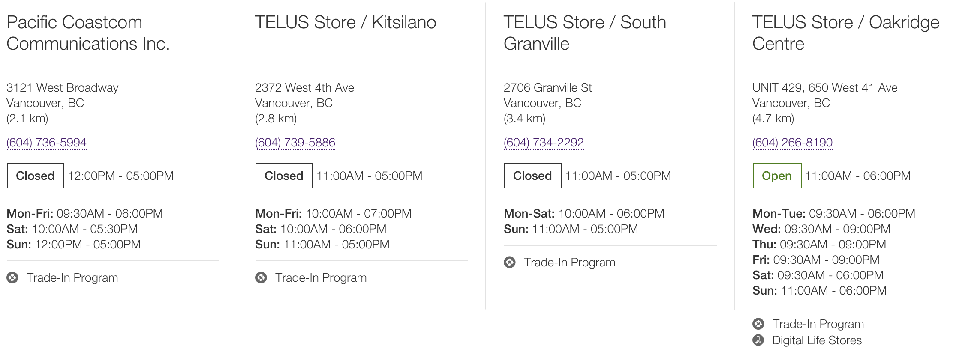Select the Digital Life Stores label
This screenshot has height=364, width=980.
click(x=817, y=340)
